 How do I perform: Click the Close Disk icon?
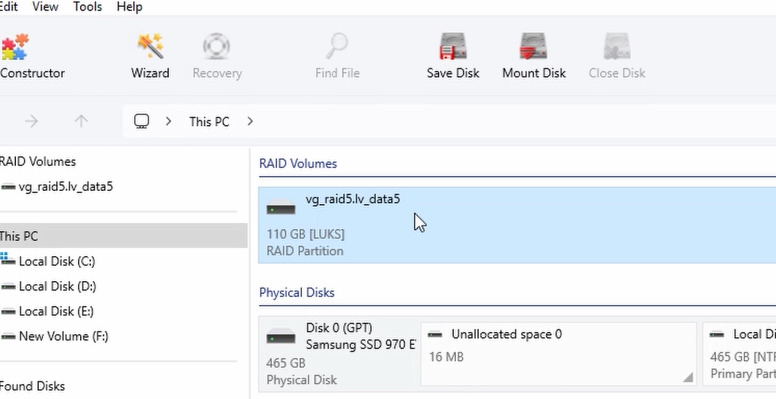pyautogui.click(x=617, y=47)
